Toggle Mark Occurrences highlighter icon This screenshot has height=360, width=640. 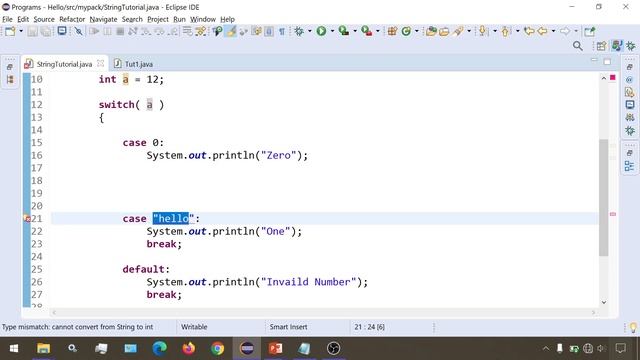pyautogui.click(x=231, y=31)
